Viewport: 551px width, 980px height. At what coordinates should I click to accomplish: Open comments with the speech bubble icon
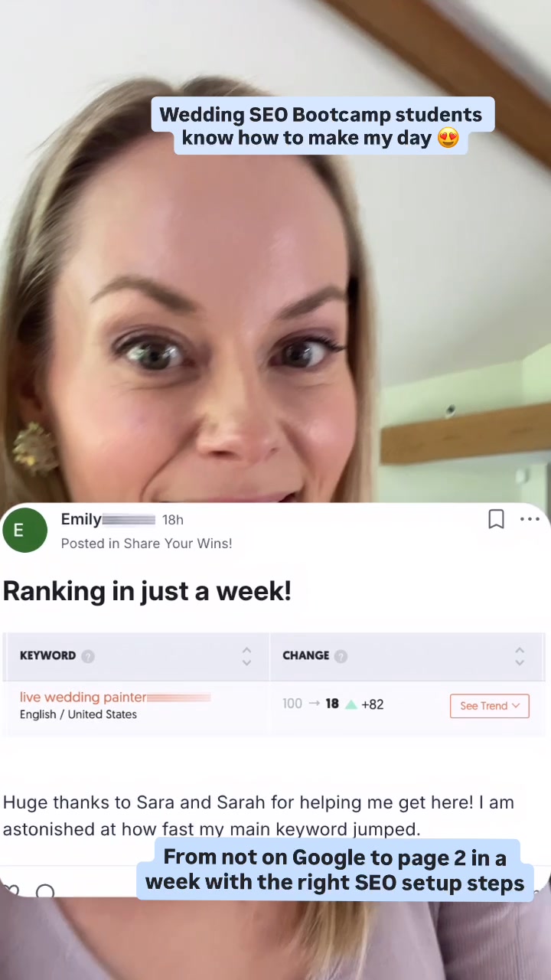pyautogui.click(x=45, y=891)
